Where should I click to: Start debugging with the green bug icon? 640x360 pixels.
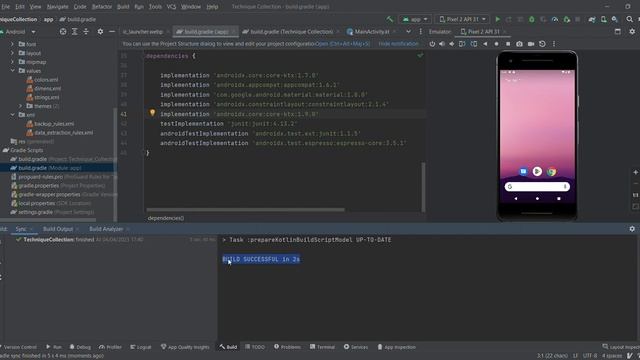(531, 19)
